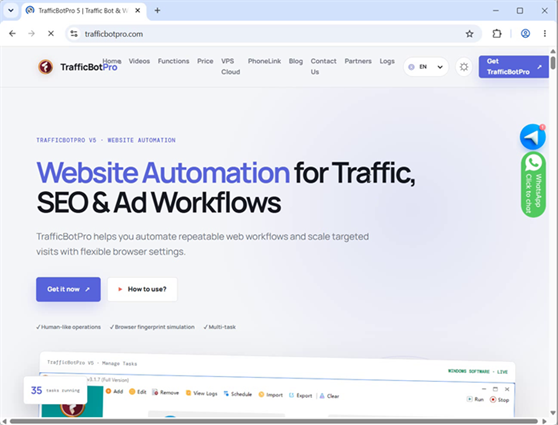The height and width of the screenshot is (425, 558).
Task: Stop loading the page in Chrome
Action: tap(51, 33)
